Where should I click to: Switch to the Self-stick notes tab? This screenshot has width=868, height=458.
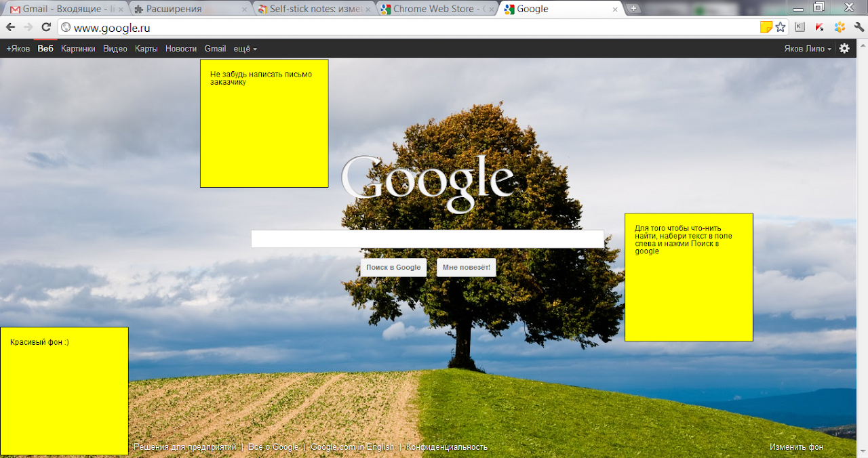[313, 9]
